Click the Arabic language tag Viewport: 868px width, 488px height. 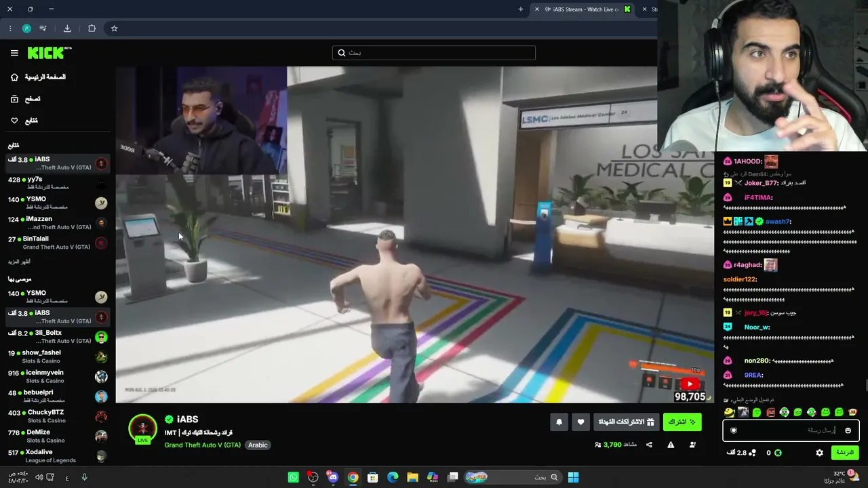(x=258, y=445)
